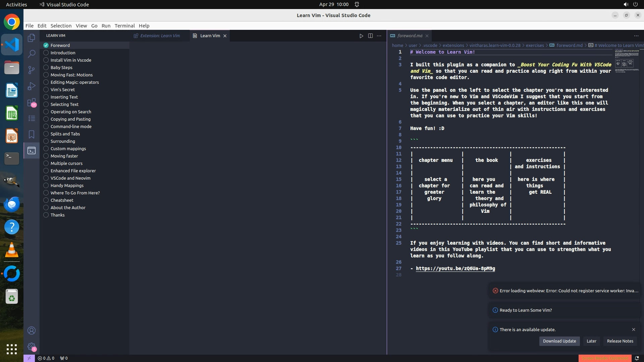The height and width of the screenshot is (362, 644).
Task: Open the Explorer view in activity bar
Action: 32,38
